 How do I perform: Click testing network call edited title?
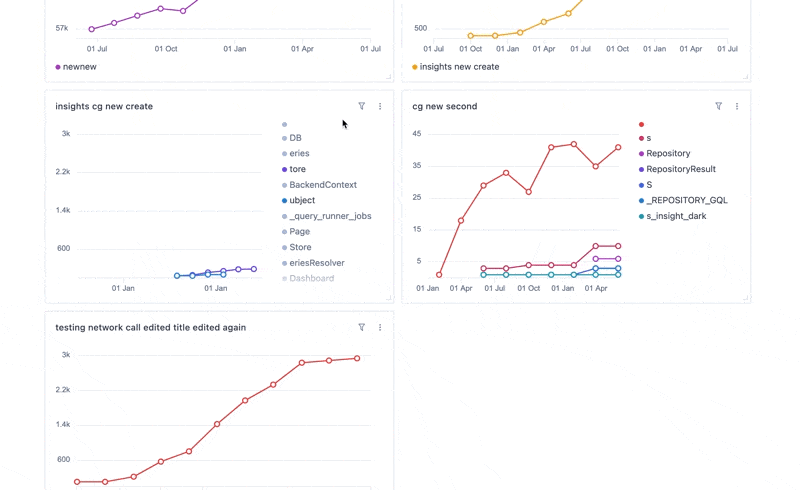(x=151, y=327)
